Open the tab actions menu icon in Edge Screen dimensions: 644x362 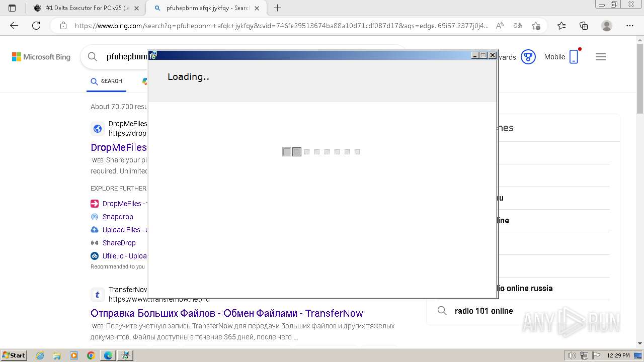tap(12, 8)
